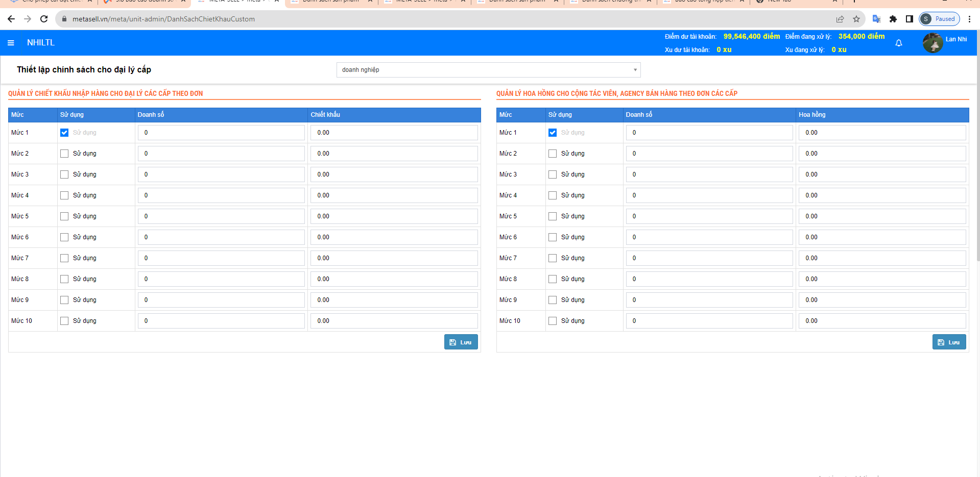The width and height of the screenshot is (980, 477).
Task: Go back with browser back arrow
Action: 11,19
